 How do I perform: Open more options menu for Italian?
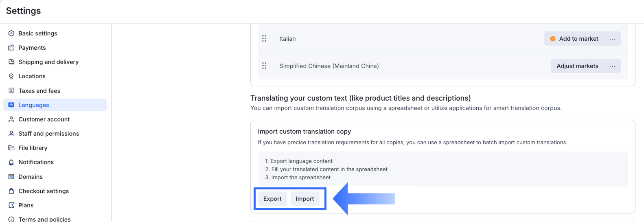612,39
